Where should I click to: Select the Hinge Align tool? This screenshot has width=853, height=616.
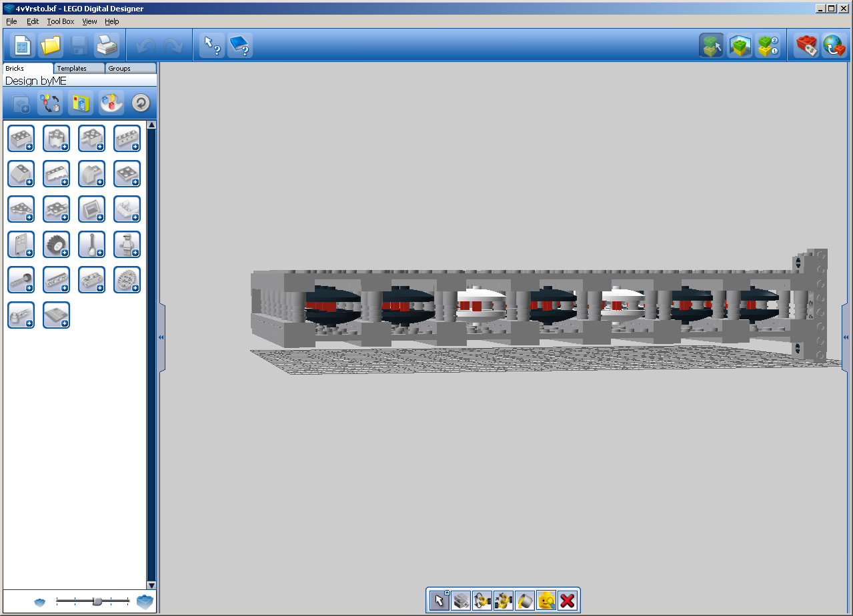point(504,601)
